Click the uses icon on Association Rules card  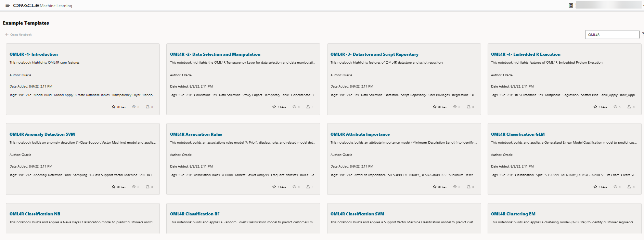pos(308,187)
